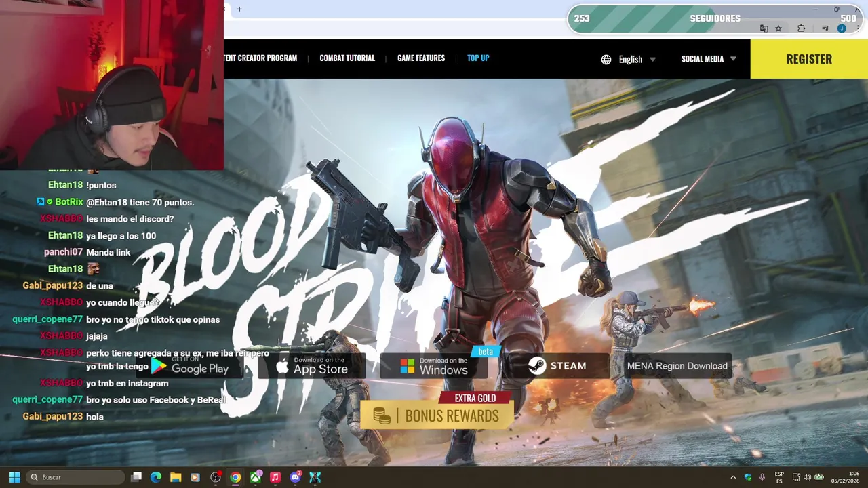Open the battery status tray icon
868x488 pixels.
point(819,477)
